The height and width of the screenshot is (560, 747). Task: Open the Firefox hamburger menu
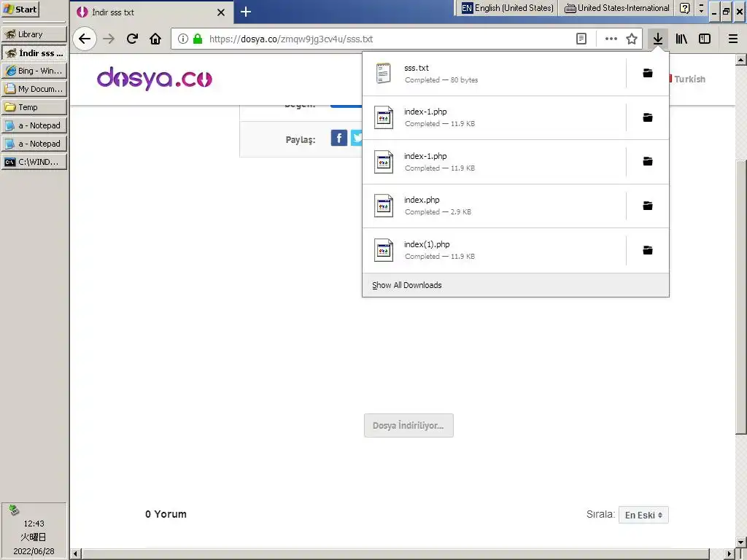coord(733,39)
